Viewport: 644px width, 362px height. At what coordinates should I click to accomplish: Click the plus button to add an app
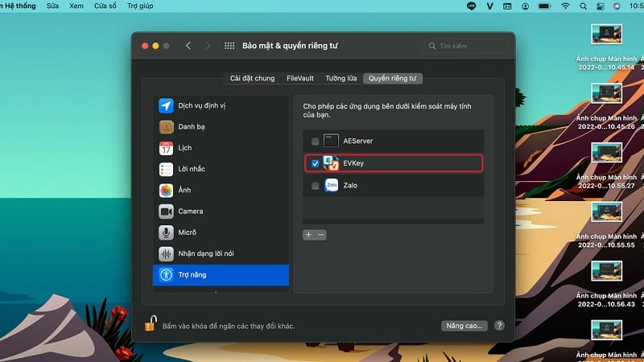(x=308, y=235)
